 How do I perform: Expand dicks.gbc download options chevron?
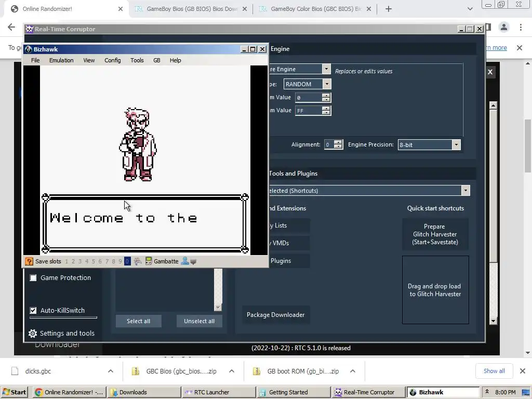[x=111, y=371]
